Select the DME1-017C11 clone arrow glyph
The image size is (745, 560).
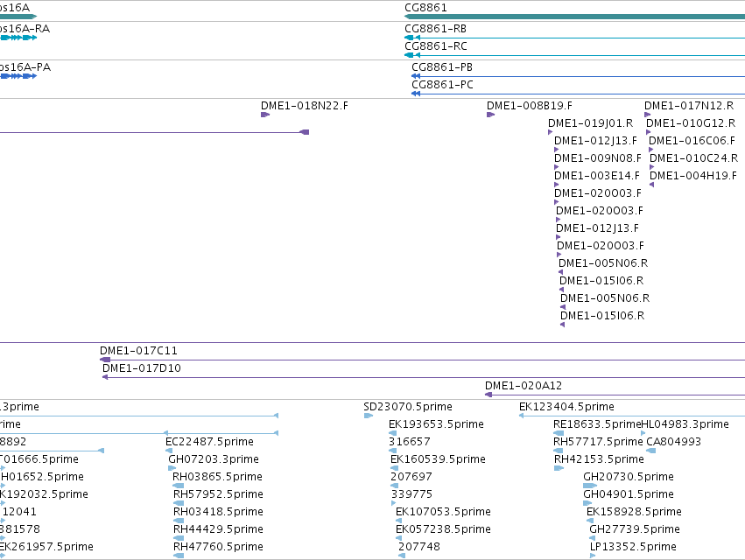105,360
